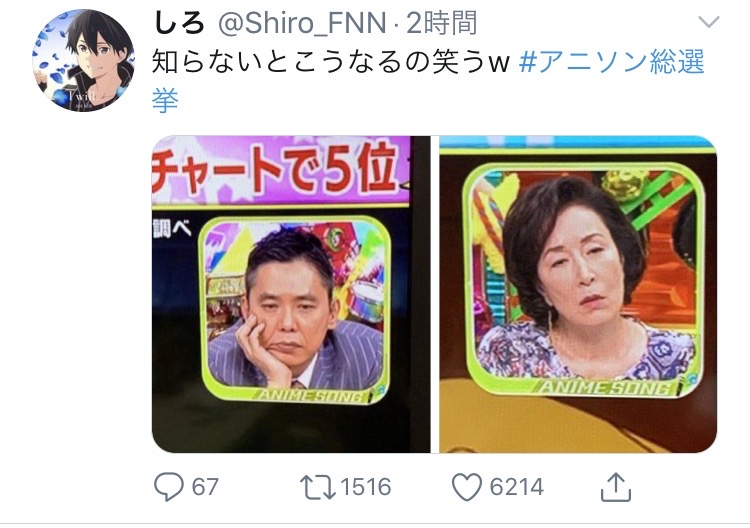Like the tweet with the heart icon

(x=466, y=487)
